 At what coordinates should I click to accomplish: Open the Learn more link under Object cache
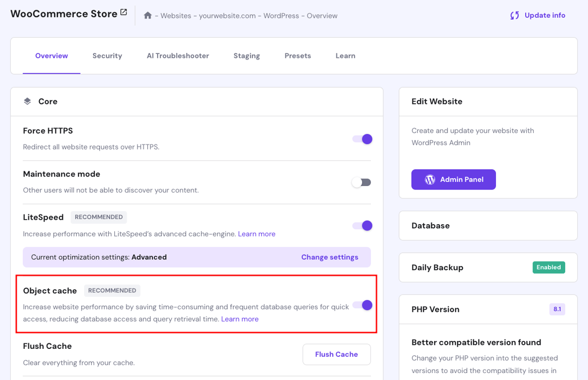tap(240, 319)
